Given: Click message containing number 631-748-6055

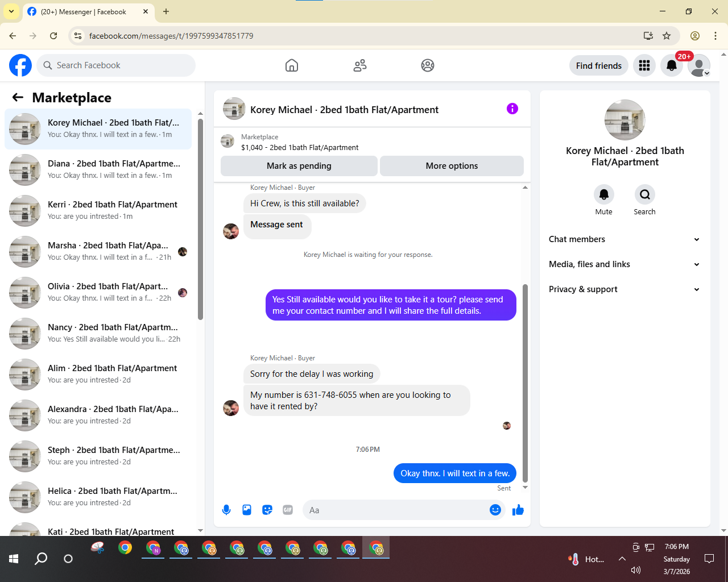Looking at the screenshot, I should (x=357, y=401).
